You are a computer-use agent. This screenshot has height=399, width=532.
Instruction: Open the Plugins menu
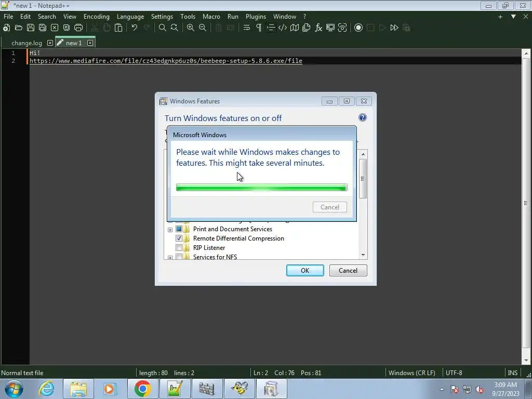[x=256, y=16]
